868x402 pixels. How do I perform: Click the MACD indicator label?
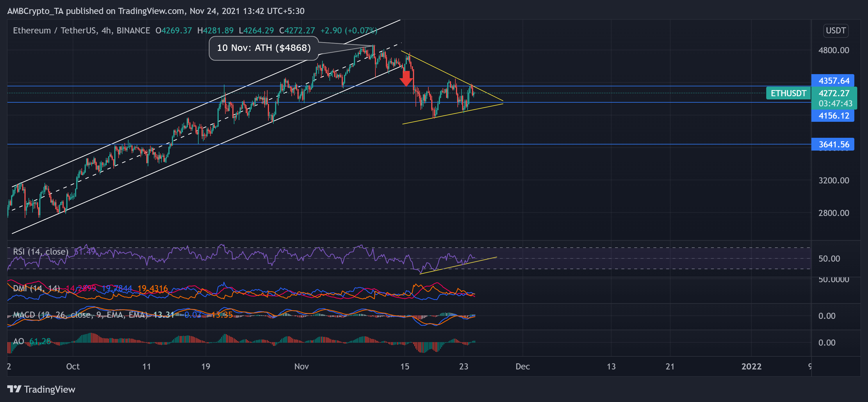point(80,315)
